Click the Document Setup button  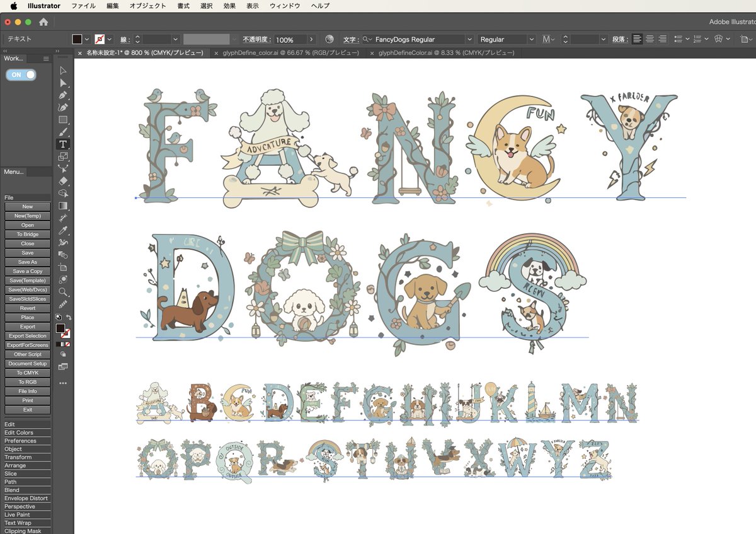[28, 364]
